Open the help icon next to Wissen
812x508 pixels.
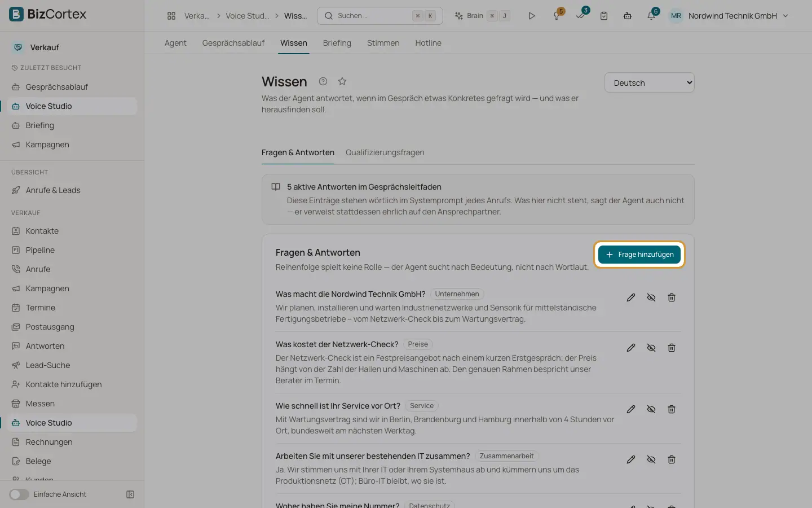323,81
